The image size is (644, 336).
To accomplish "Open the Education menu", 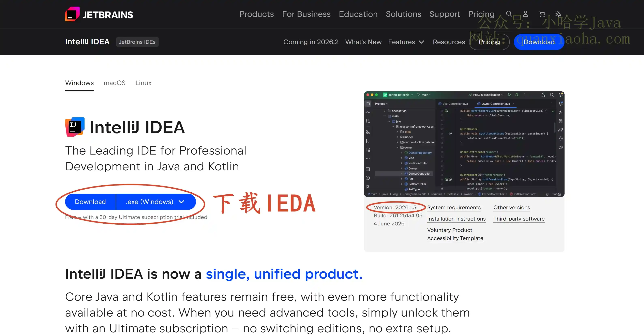I will (x=358, y=14).
